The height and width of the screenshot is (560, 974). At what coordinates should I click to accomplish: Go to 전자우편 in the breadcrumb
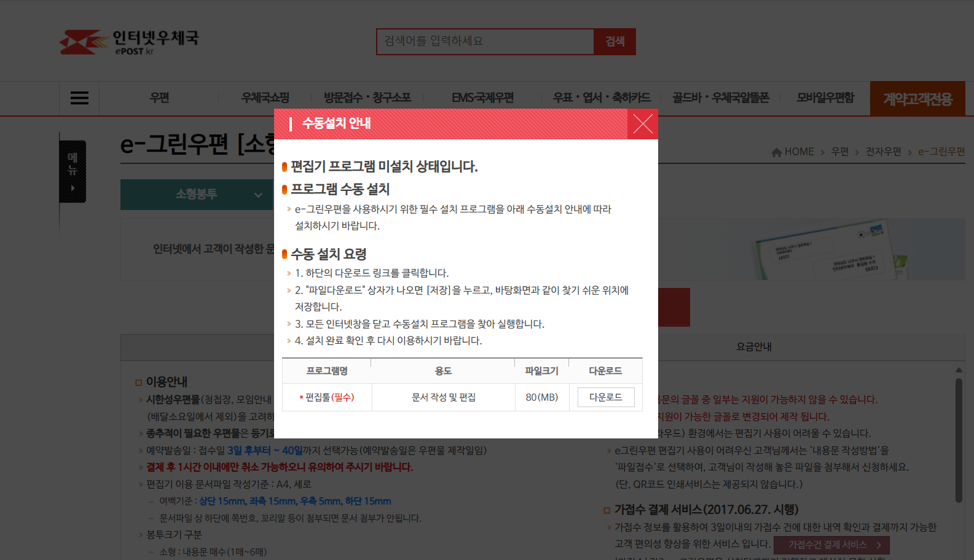884,152
